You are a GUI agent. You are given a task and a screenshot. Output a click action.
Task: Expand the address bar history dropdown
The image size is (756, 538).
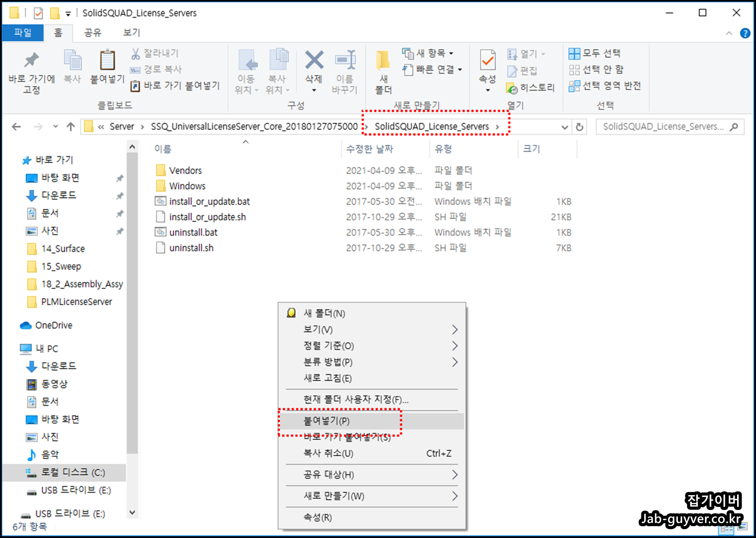tap(565, 127)
